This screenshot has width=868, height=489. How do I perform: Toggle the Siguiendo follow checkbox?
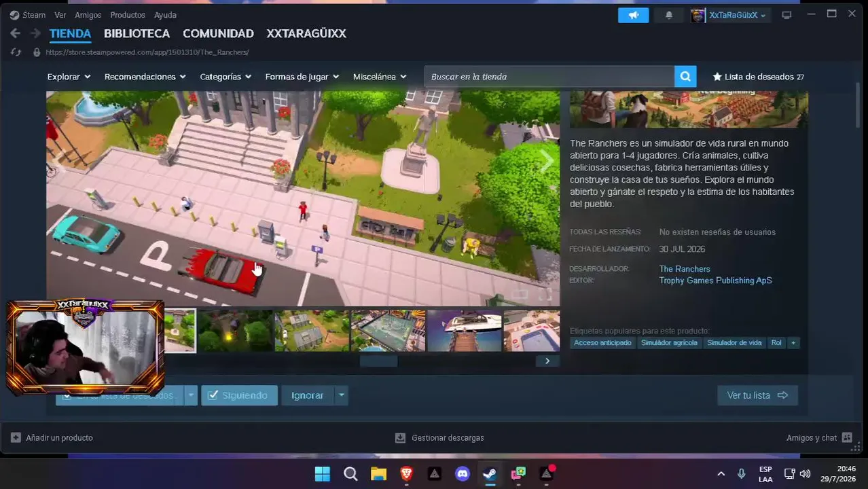213,395
